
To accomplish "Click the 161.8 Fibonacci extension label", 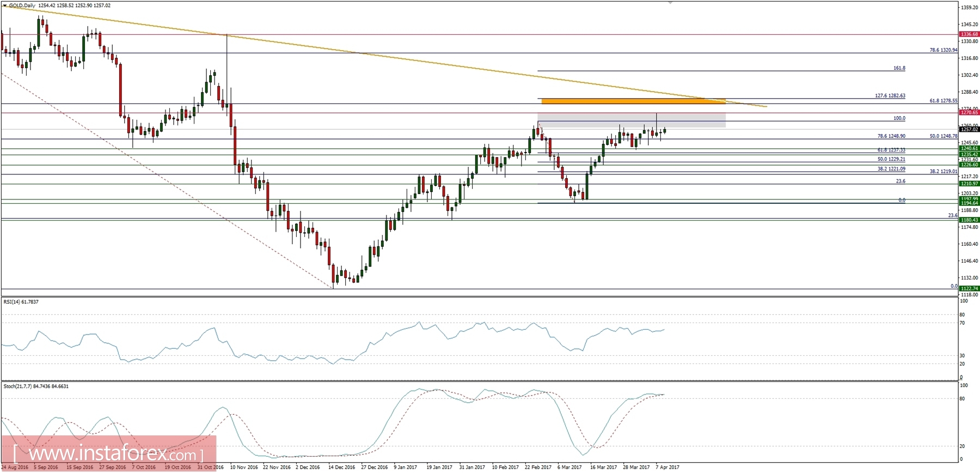I will click(899, 68).
